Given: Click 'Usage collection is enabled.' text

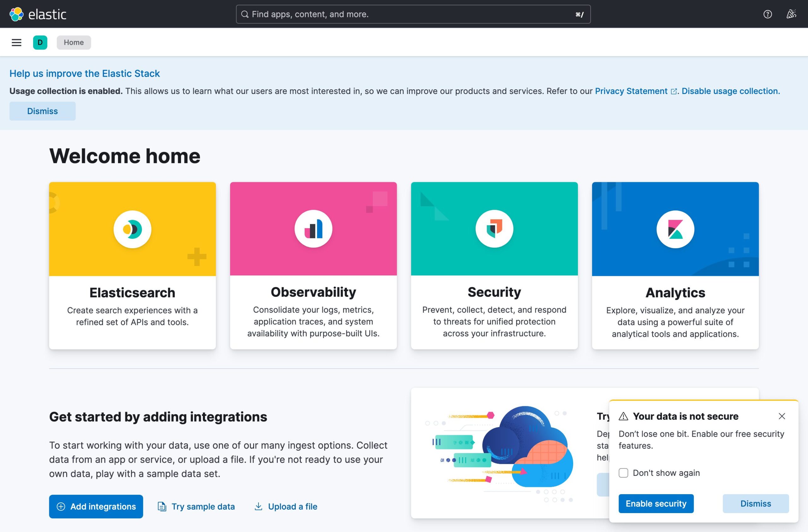Looking at the screenshot, I should click(x=66, y=91).
